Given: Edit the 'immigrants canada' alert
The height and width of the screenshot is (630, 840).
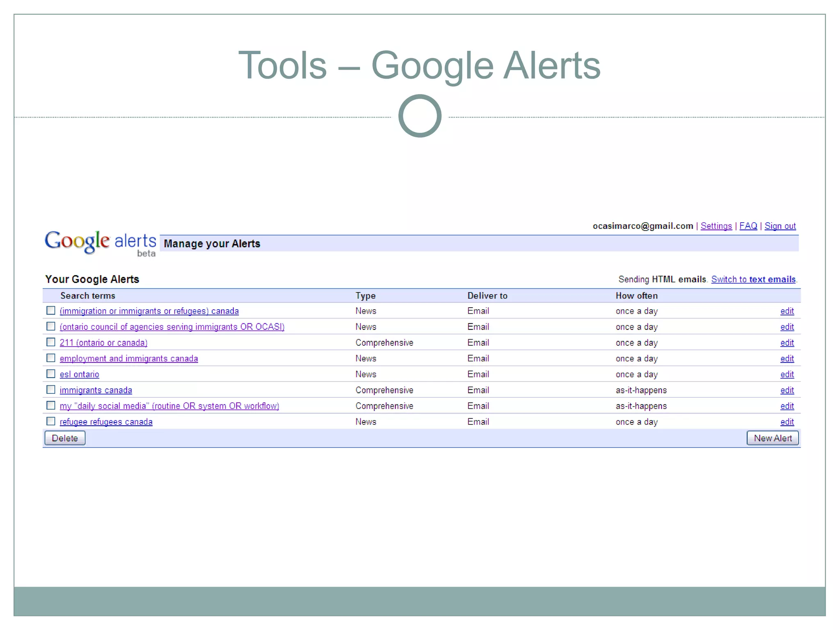Looking at the screenshot, I should click(787, 390).
